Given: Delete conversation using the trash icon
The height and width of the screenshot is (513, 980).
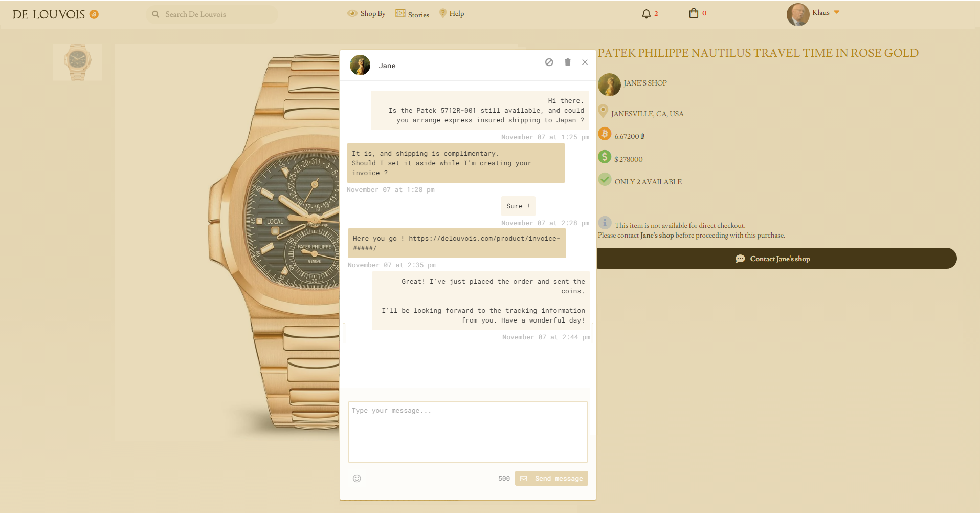Looking at the screenshot, I should click(567, 62).
